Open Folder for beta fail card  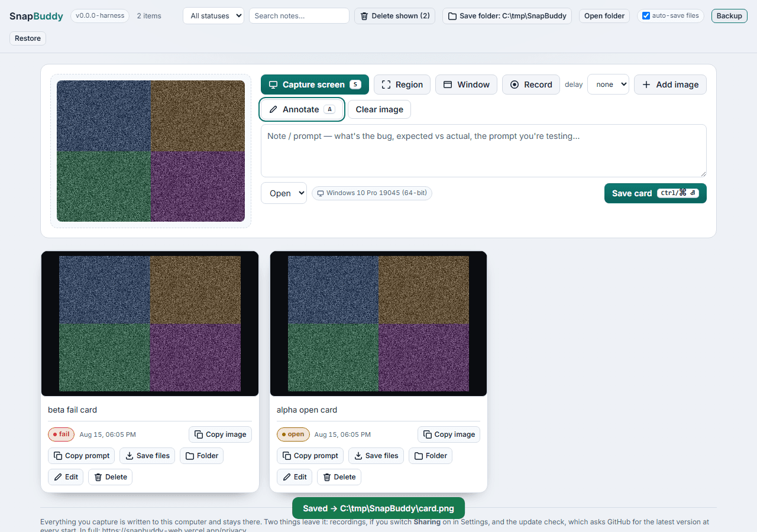pyautogui.click(x=202, y=456)
